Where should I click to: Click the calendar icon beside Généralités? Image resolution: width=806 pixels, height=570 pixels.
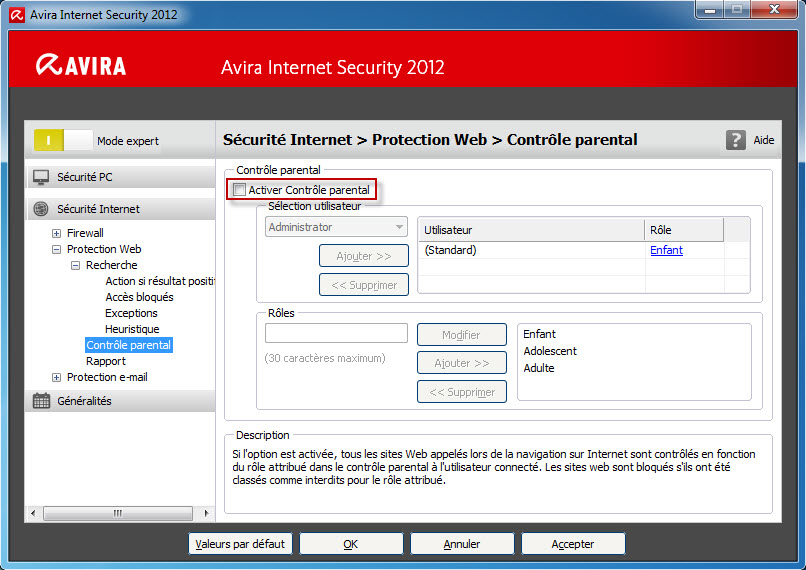tap(41, 401)
